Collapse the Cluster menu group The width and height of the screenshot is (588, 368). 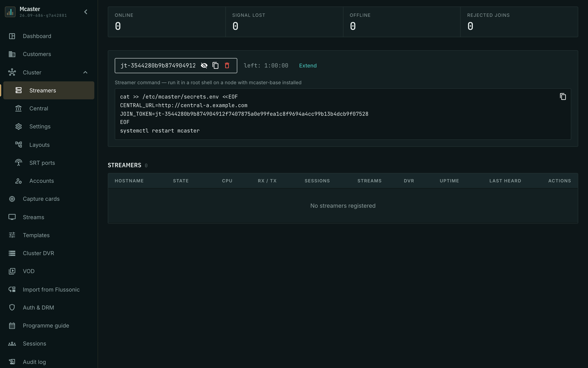(85, 72)
